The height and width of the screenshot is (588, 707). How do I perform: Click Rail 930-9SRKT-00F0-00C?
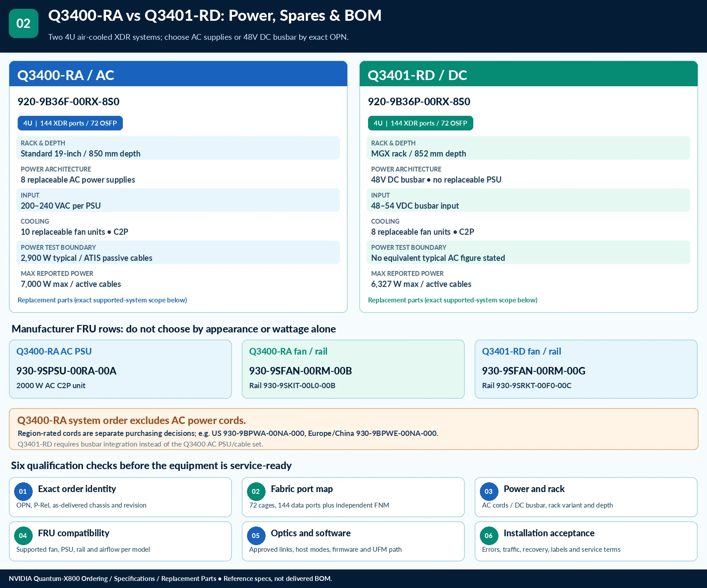click(527, 386)
